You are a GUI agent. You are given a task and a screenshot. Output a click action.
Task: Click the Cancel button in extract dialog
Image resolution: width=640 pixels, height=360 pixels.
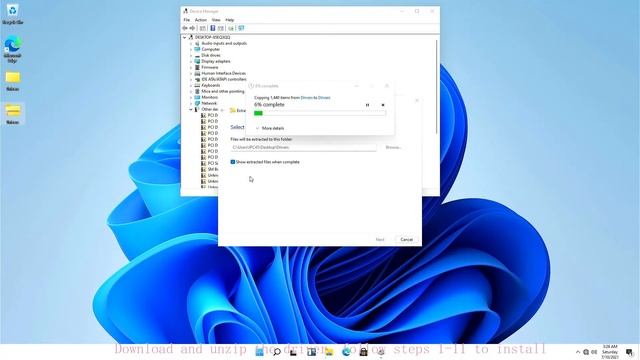coord(407,240)
